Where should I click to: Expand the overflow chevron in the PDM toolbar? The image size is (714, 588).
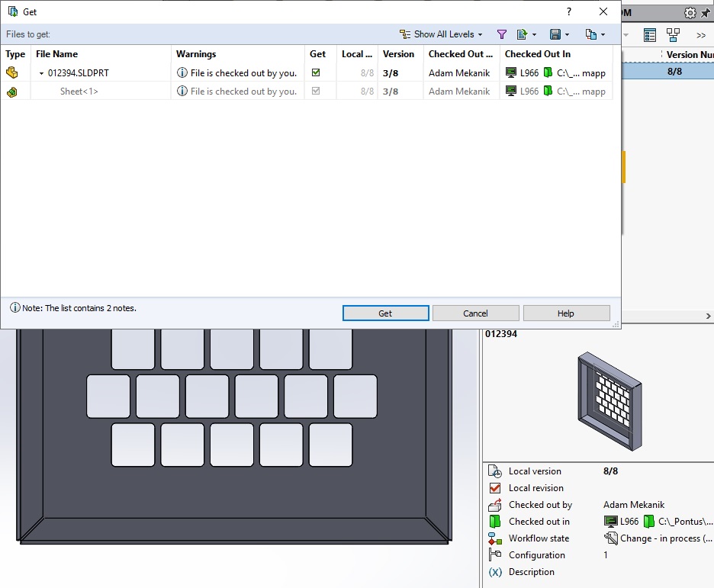pos(701,34)
